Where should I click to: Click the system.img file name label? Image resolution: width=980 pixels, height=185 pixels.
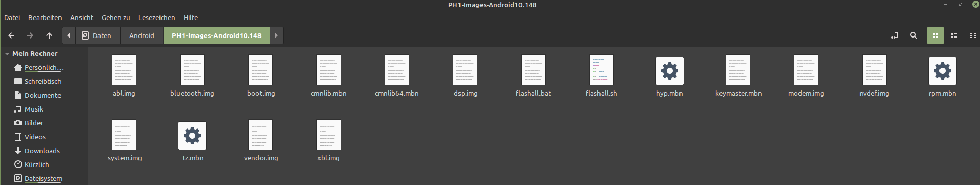pos(125,158)
